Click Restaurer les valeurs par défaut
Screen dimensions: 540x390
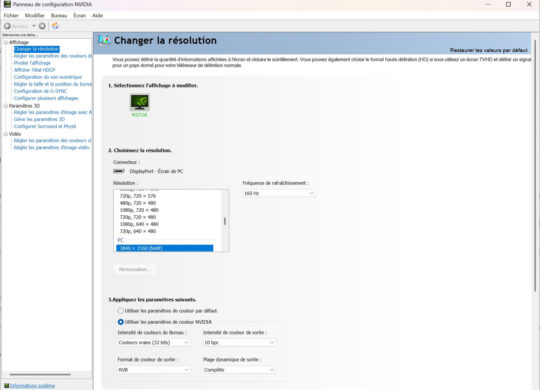pos(488,50)
